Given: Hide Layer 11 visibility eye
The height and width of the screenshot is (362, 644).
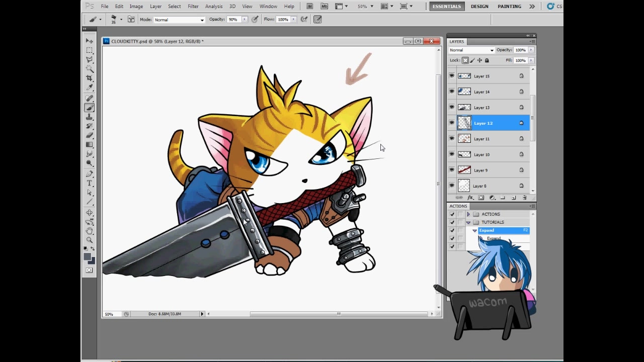Looking at the screenshot, I should click(x=452, y=138).
